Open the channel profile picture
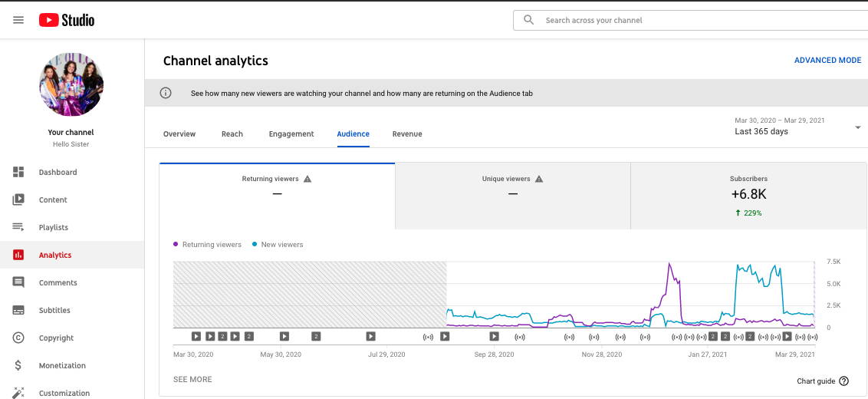 pyautogui.click(x=71, y=84)
